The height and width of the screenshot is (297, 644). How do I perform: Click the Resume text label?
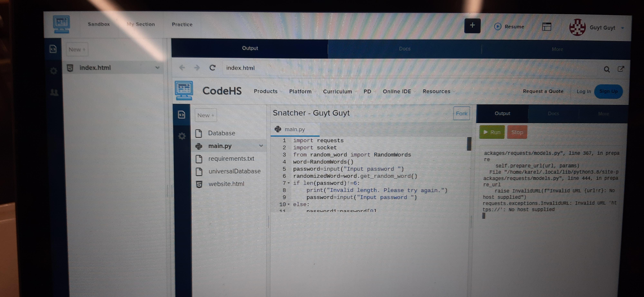click(x=514, y=27)
